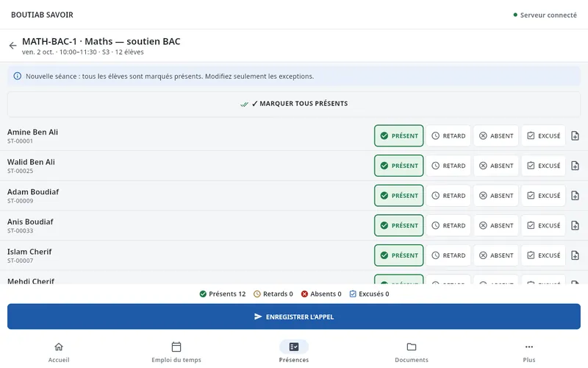Open the Plus menu tab
Viewport: 588px width, 368px height.
[x=529, y=352]
